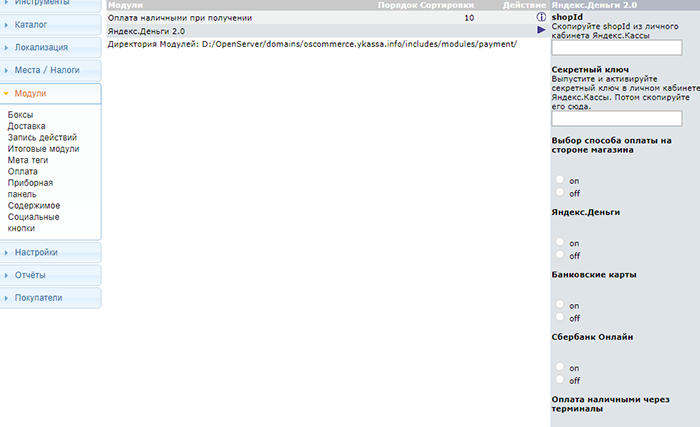Open the Социальные кнопки modules link
Image resolution: width=700 pixels, height=427 pixels.
coord(33,222)
